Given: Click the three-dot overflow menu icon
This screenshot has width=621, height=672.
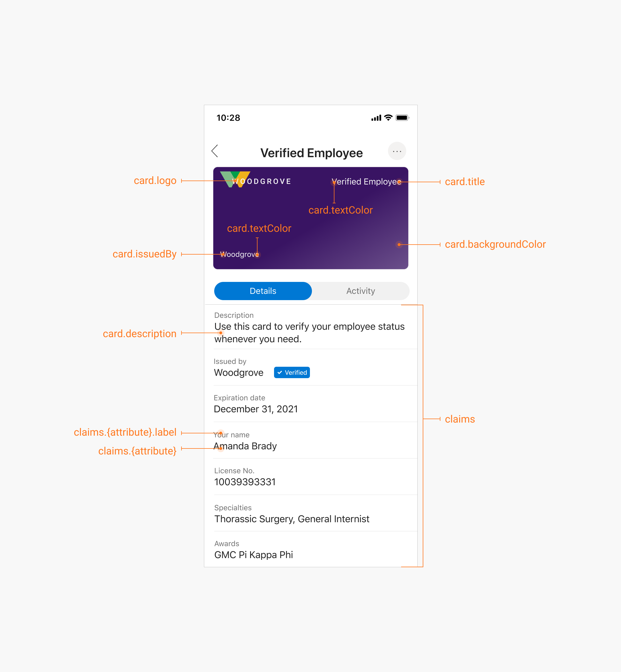Looking at the screenshot, I should (x=397, y=151).
